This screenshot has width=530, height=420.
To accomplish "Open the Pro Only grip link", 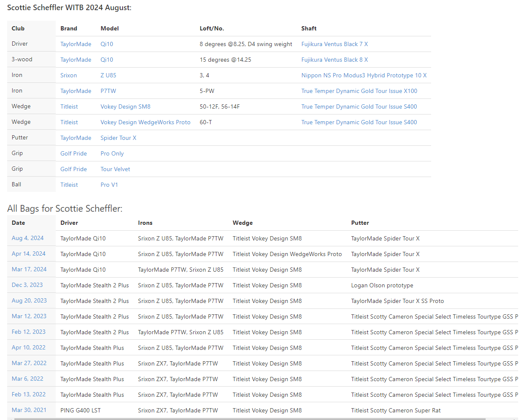I will [x=112, y=153].
